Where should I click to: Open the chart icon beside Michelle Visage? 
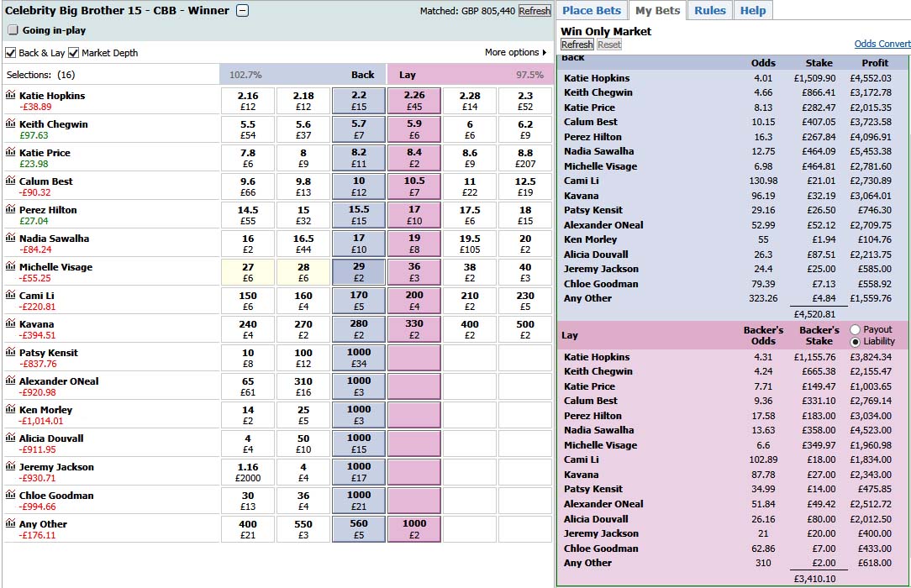[10, 267]
